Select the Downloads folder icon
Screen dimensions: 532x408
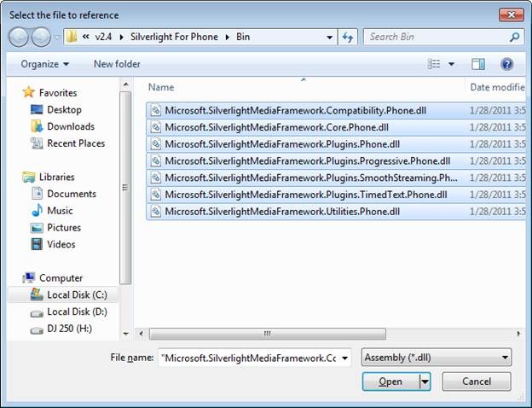coord(37,126)
